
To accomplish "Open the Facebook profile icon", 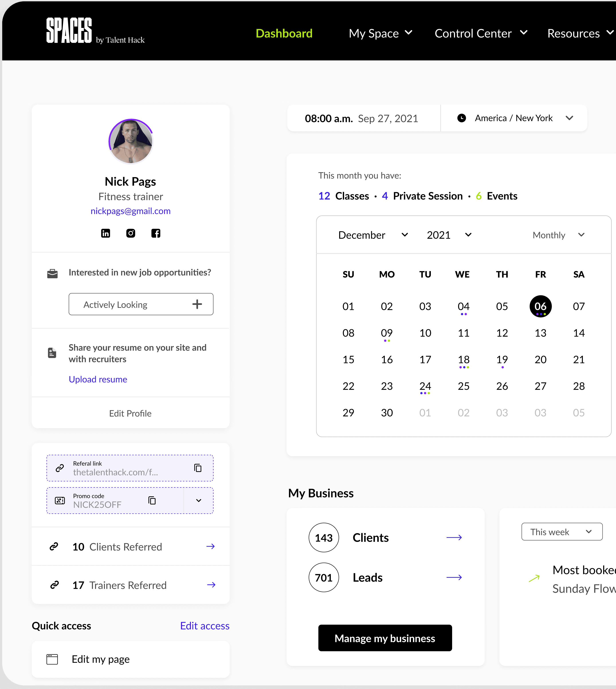I will (156, 233).
